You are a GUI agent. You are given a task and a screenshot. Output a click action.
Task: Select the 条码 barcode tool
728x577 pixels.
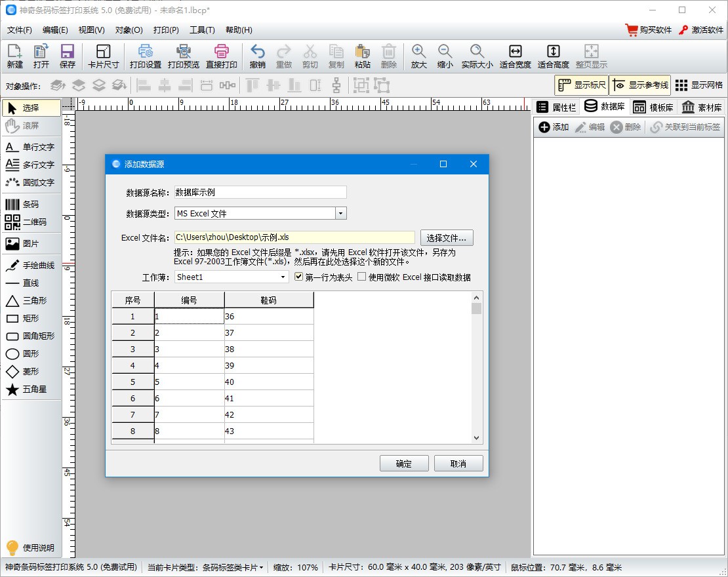(30, 205)
